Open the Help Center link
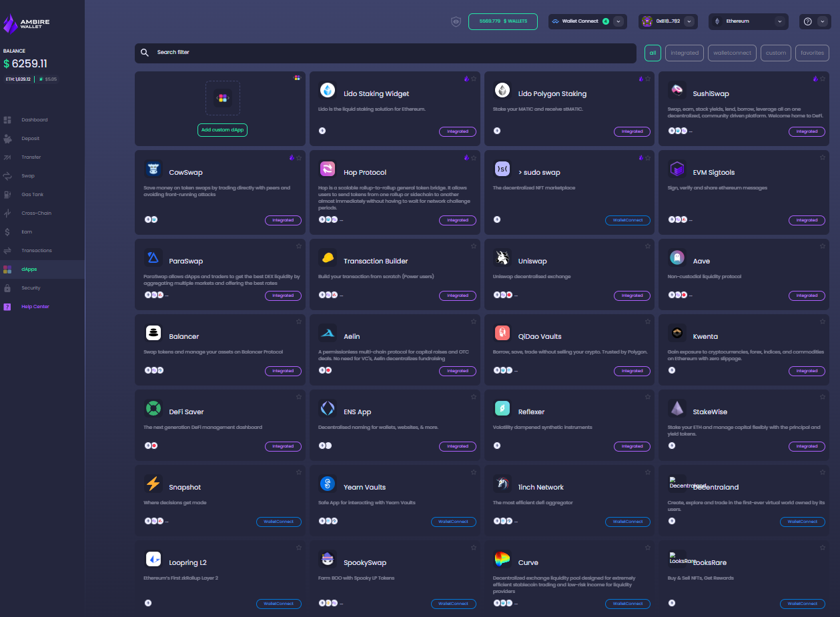 pos(35,307)
